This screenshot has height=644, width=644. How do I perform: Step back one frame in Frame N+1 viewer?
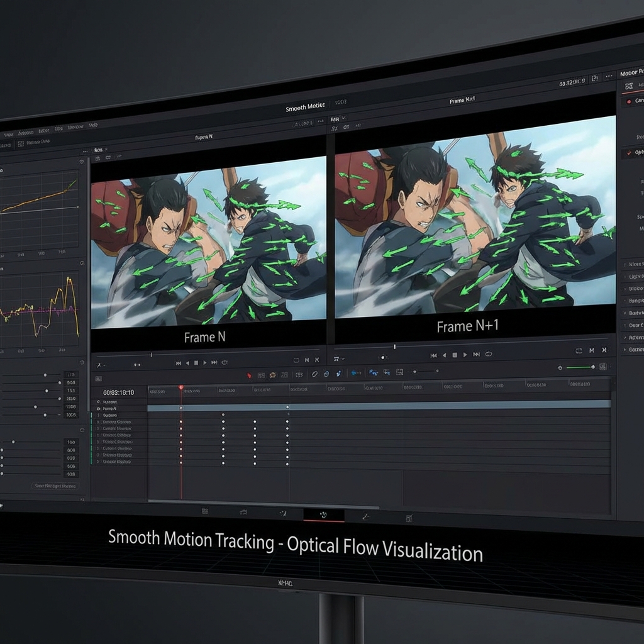[445, 355]
